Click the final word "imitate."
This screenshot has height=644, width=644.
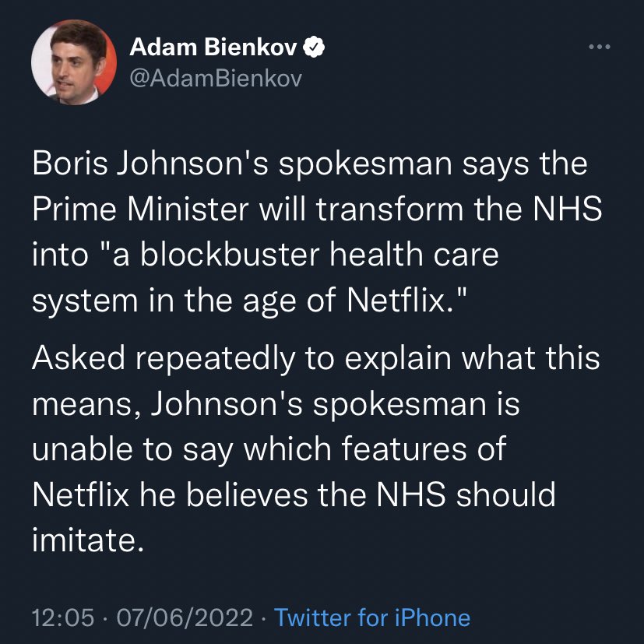click(88, 540)
